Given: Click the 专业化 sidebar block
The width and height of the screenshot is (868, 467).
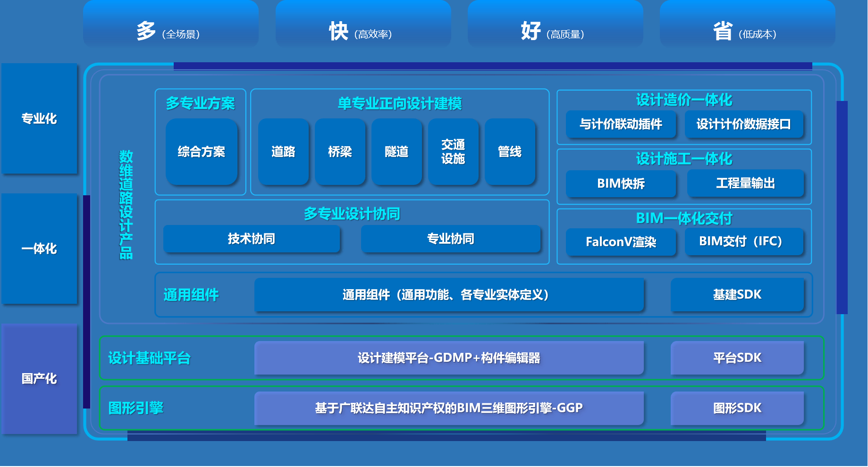Looking at the screenshot, I should click(x=40, y=119).
